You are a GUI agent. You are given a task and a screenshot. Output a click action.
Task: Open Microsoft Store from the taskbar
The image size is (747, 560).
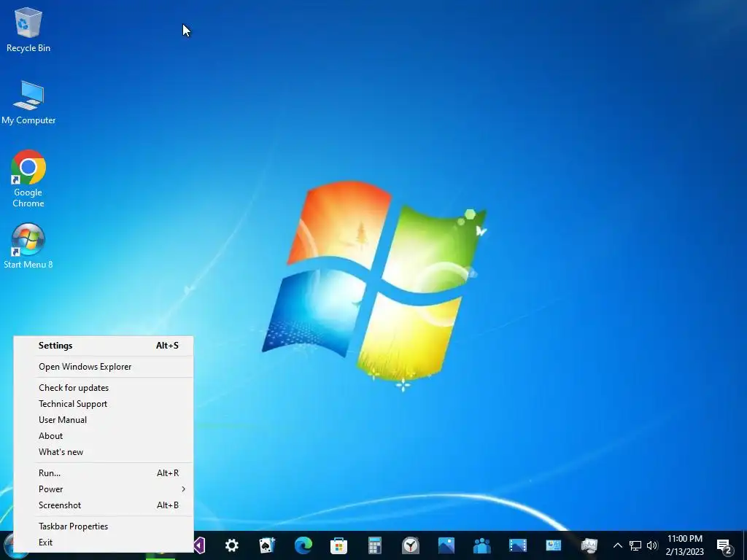pyautogui.click(x=338, y=545)
